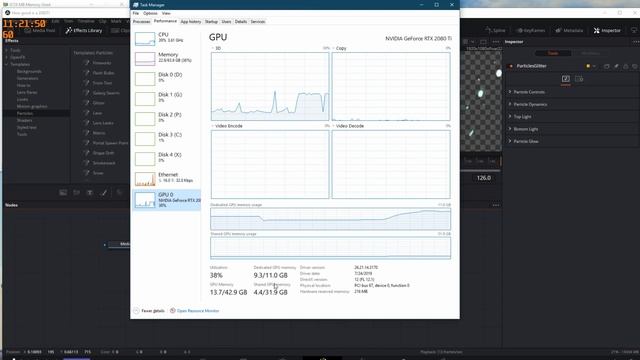640x360 pixels.
Task: Switch to Users tab
Action: pos(226,22)
